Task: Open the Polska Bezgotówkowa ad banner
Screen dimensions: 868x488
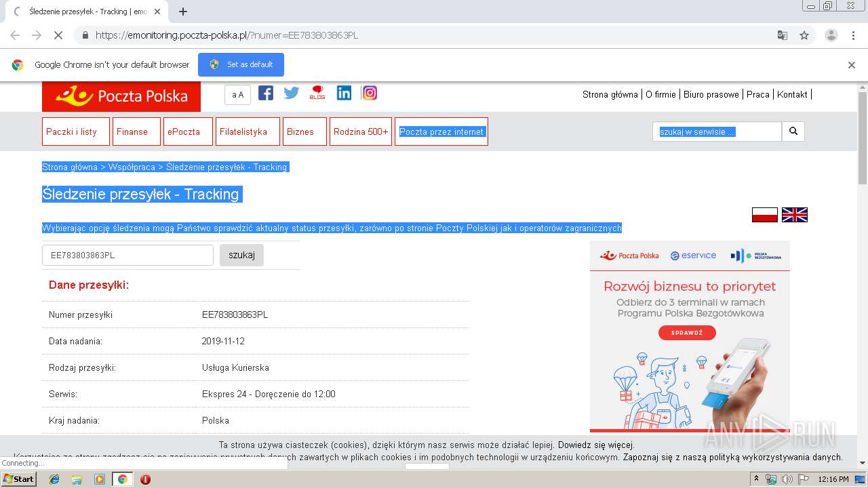Action: pos(690,336)
